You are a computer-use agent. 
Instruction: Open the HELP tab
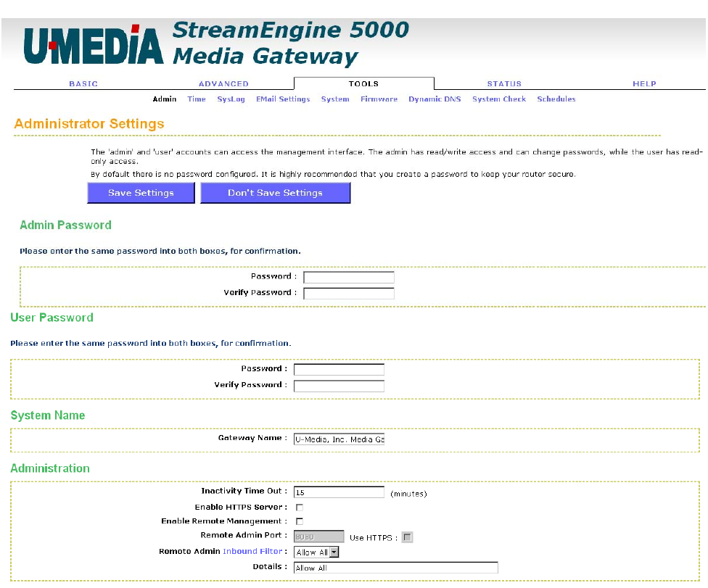click(x=644, y=83)
